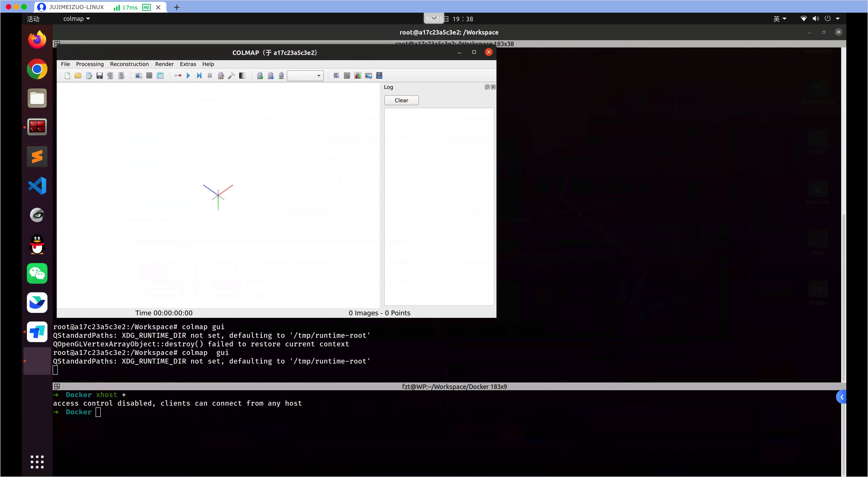Start feature extraction from toolbar icon

[x=139, y=76]
